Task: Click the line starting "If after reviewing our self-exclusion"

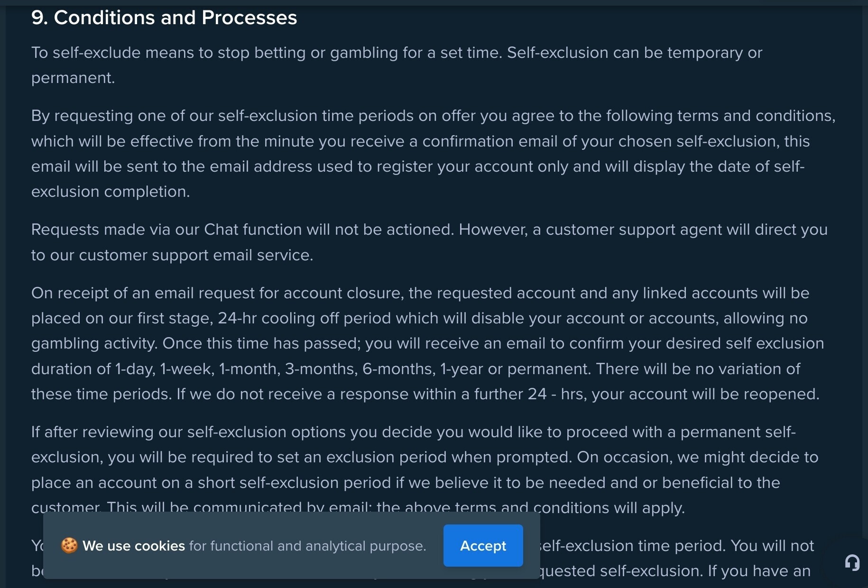Action: [414, 432]
